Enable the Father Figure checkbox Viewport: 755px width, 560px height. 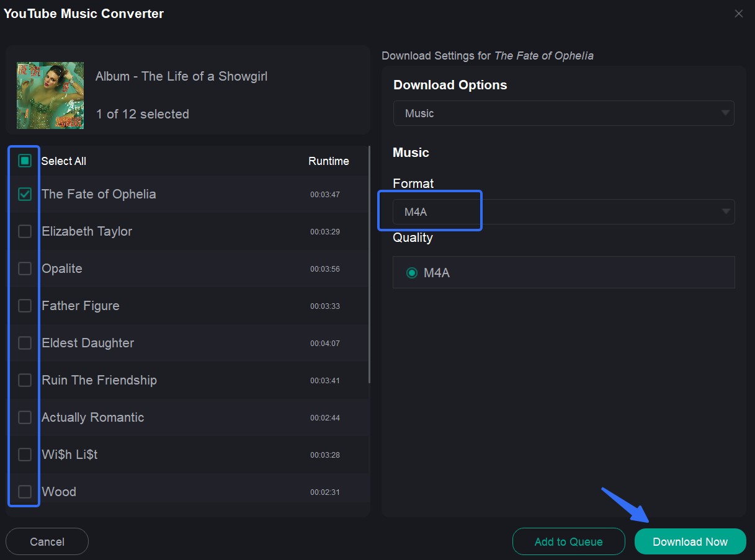[24, 305]
